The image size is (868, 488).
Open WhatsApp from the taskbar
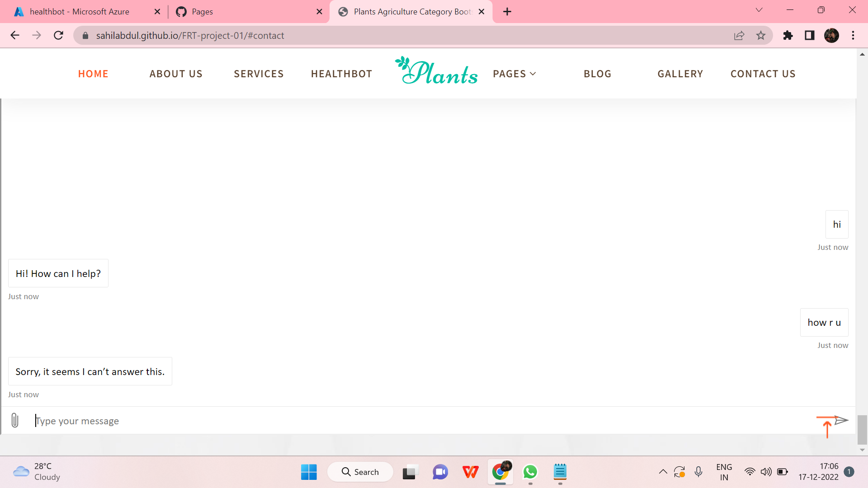(530, 472)
